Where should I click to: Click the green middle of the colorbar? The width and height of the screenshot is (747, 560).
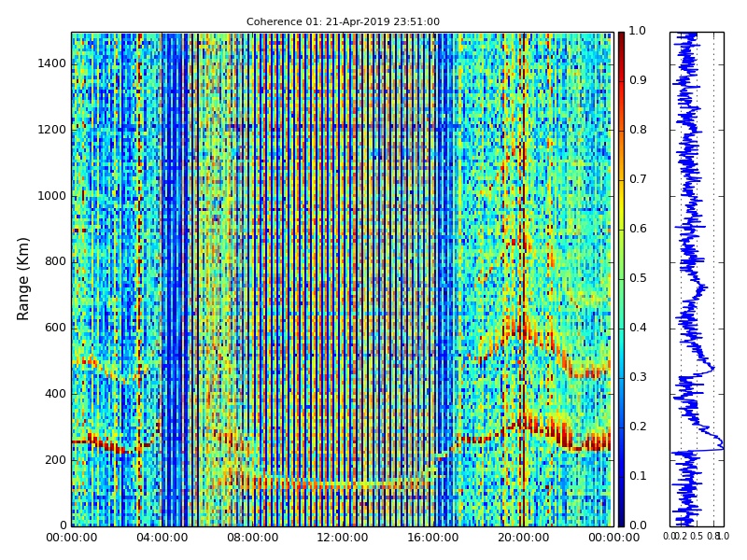621,279
